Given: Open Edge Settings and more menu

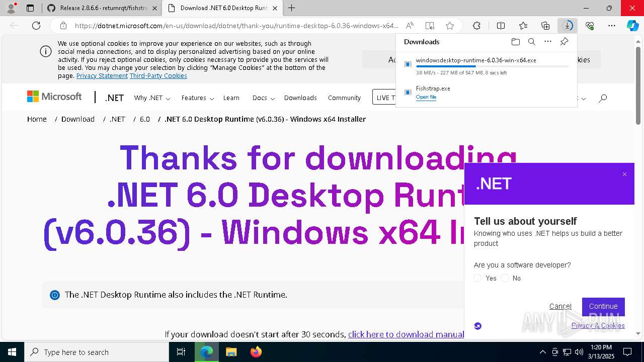Looking at the screenshot, I should tap(612, 26).
